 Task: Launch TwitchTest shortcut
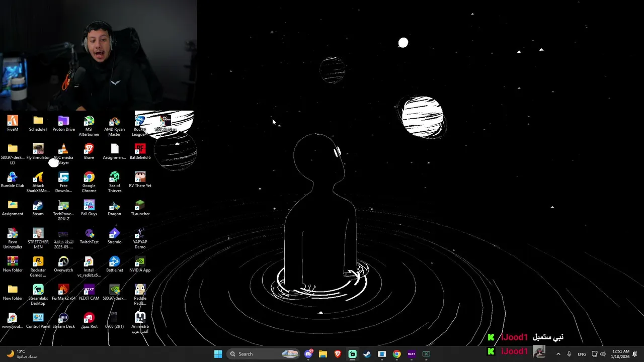point(89,236)
